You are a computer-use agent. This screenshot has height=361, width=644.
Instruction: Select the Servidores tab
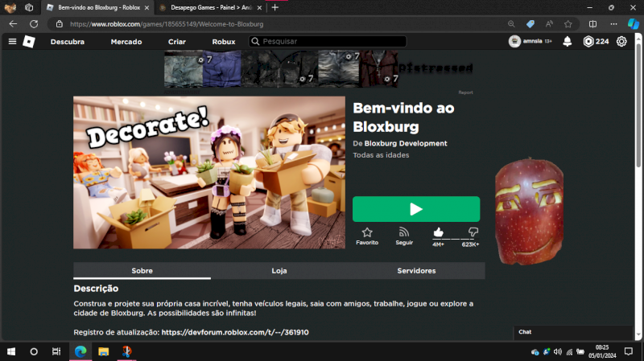click(416, 271)
